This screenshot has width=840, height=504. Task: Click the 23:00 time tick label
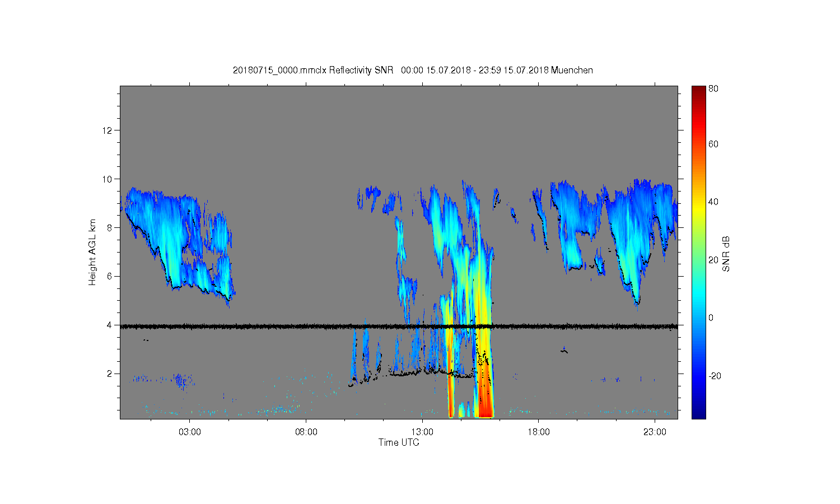[x=655, y=432]
